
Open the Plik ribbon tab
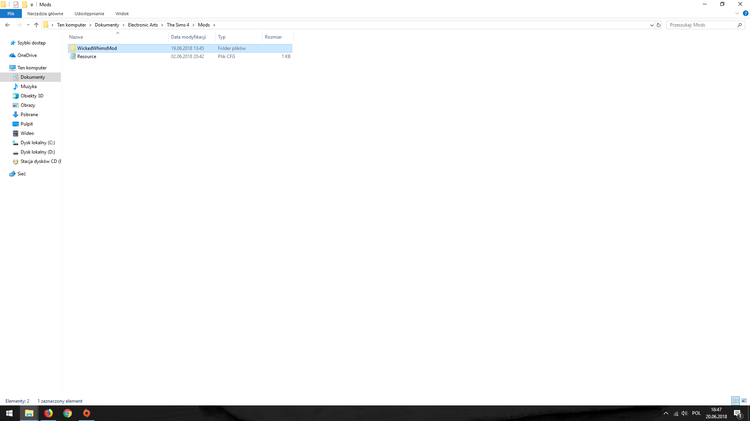(x=11, y=13)
